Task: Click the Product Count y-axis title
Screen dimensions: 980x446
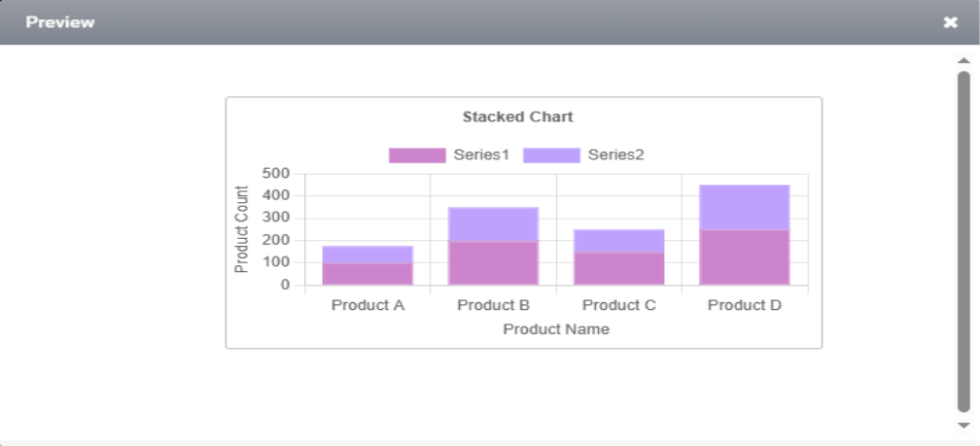Action: tap(242, 228)
